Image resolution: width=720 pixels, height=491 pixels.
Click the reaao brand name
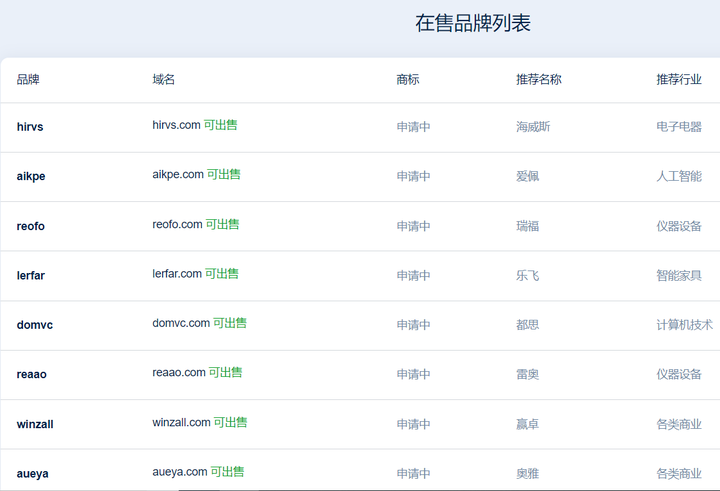[32, 374]
